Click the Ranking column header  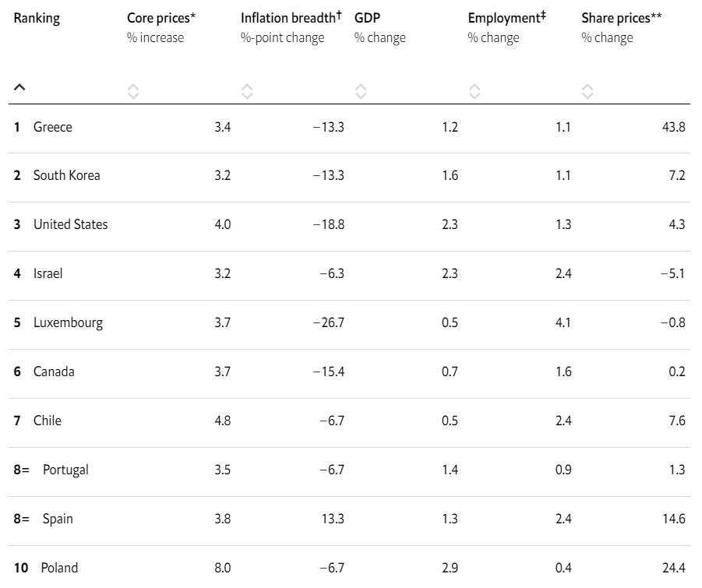[x=37, y=19]
